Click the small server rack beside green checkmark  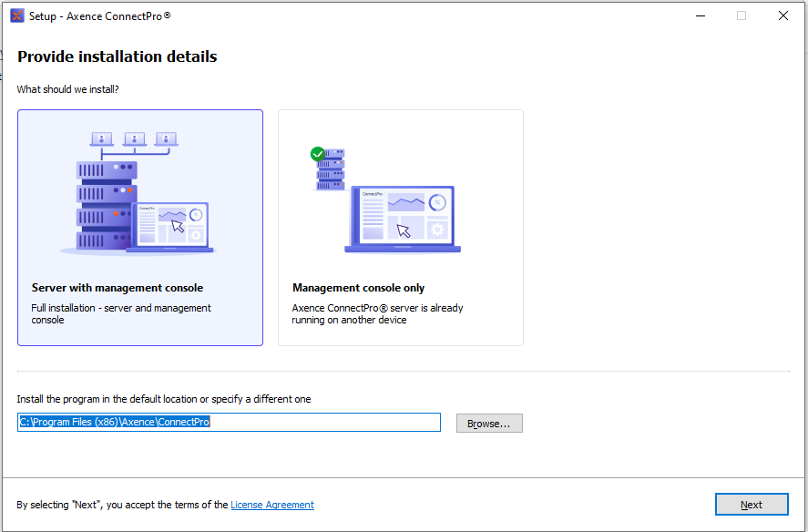[x=332, y=170]
